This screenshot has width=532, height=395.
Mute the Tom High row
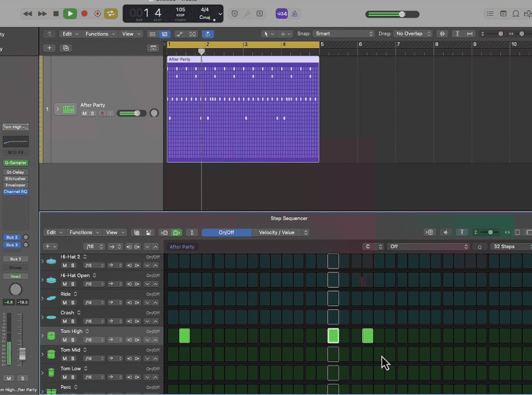pyautogui.click(x=65, y=340)
